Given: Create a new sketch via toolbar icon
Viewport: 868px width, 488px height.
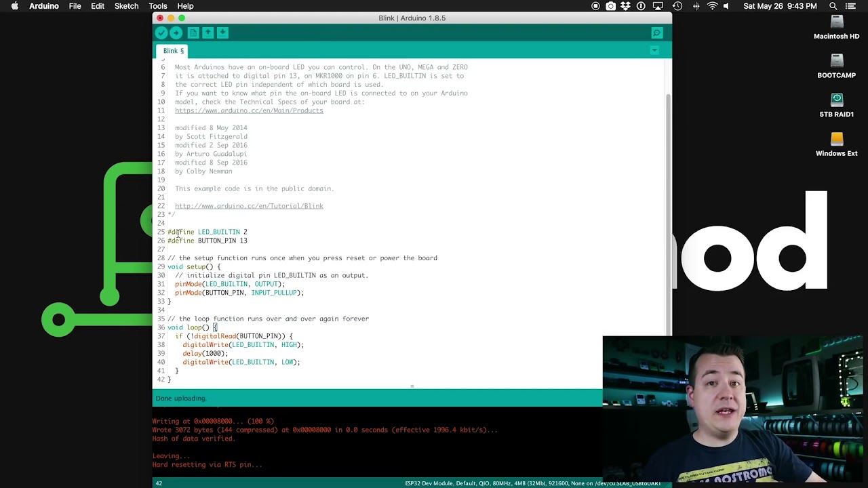Looking at the screenshot, I should pos(193,33).
